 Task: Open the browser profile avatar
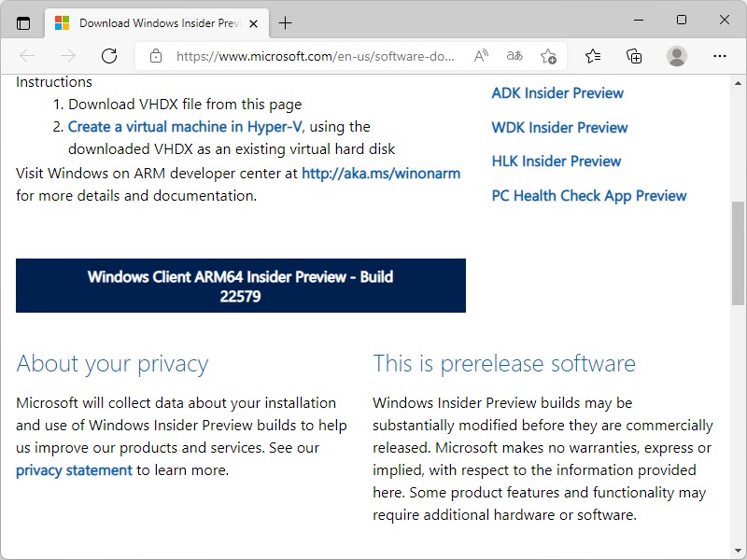tap(676, 56)
